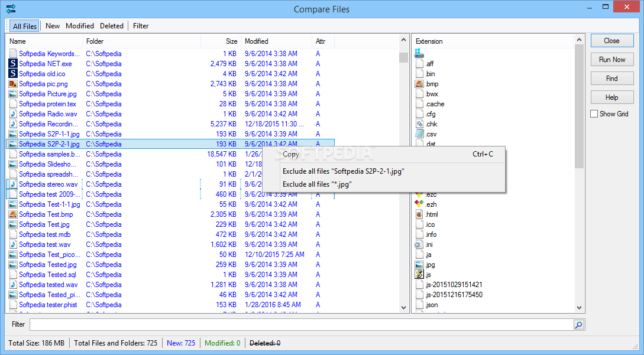Click the Softpedia old.ico file icon
The width and height of the screenshot is (644, 355).
tap(13, 73)
